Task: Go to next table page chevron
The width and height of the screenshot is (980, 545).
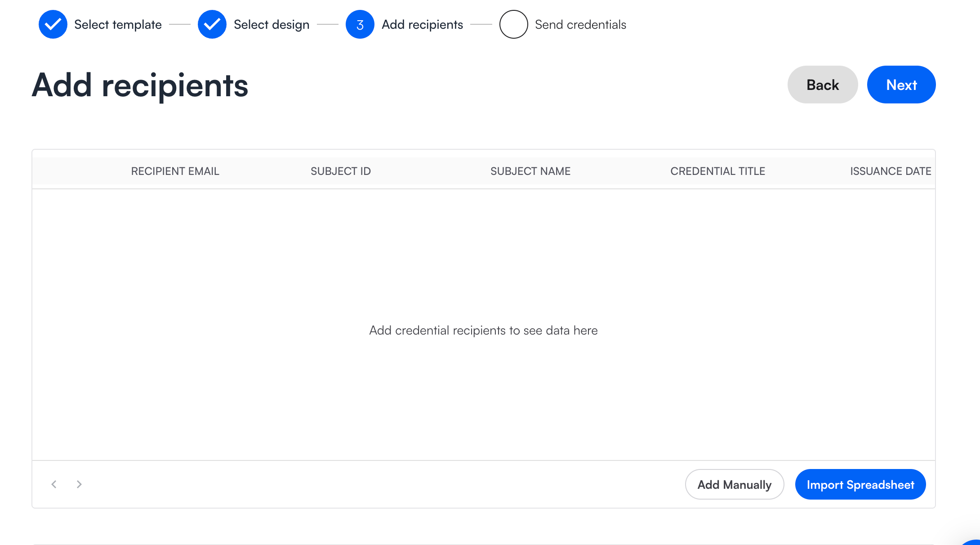Action: 79,484
